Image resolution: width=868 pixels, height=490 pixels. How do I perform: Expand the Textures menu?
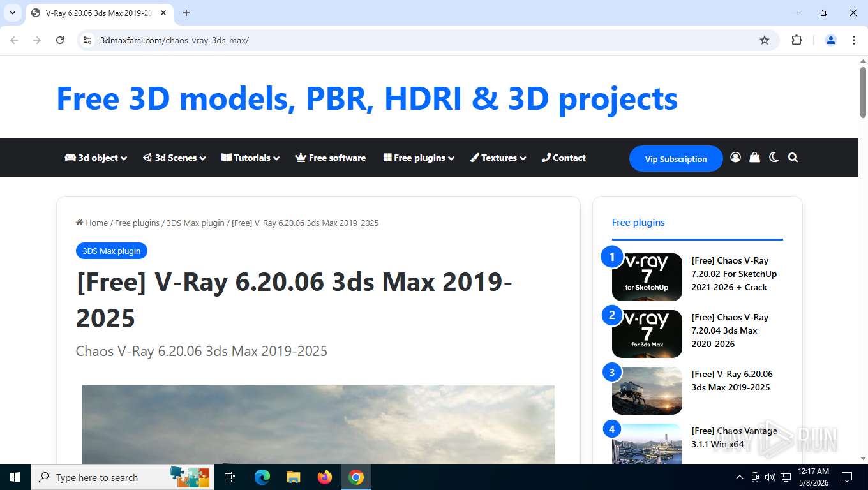(498, 158)
